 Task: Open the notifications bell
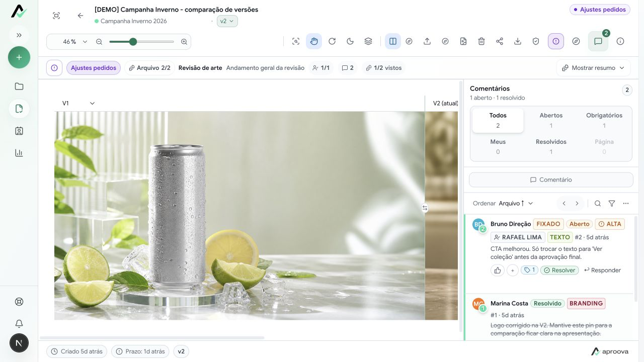19,323
